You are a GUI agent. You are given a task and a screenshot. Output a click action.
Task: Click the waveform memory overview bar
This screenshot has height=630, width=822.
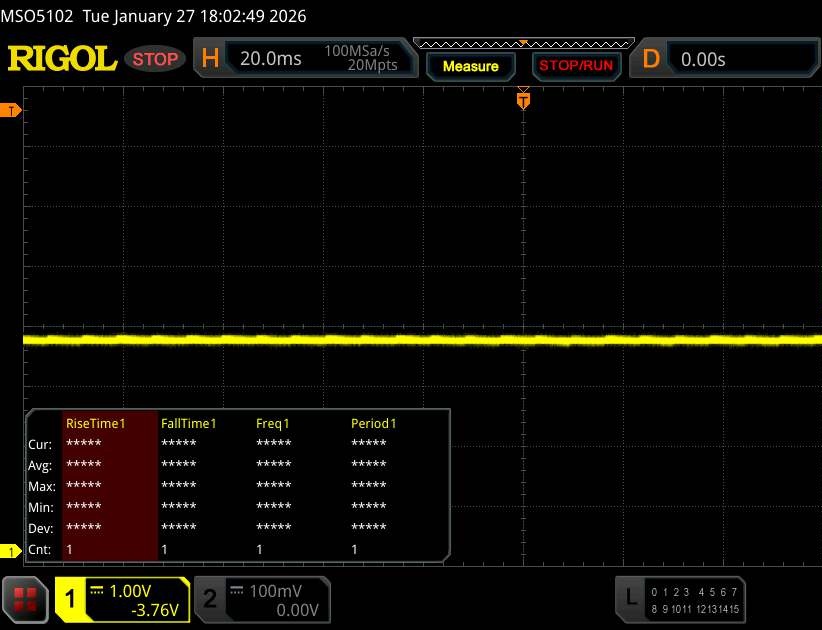(x=523, y=43)
